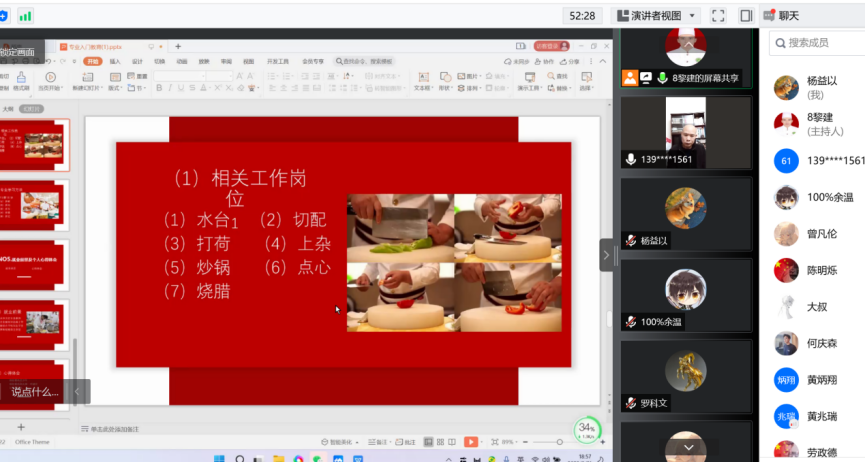Collapse the participants panel arrow handle
The height and width of the screenshot is (462, 865).
tap(606, 255)
